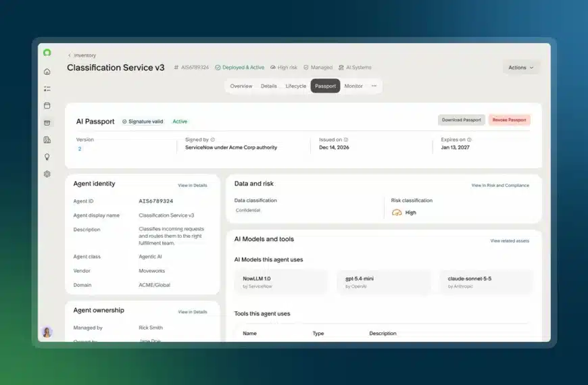
Task: Select the gpt-5.4-mini model card
Action: point(383,282)
